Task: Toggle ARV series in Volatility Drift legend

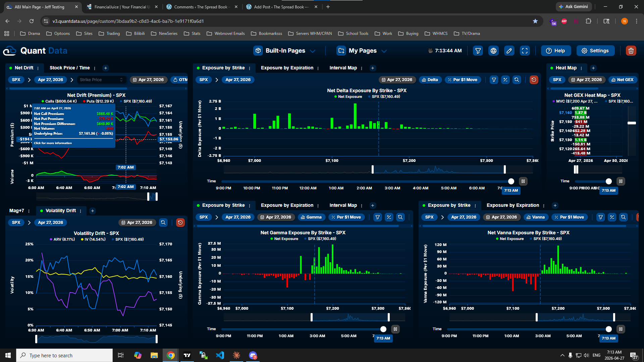Action: [x=62, y=239]
